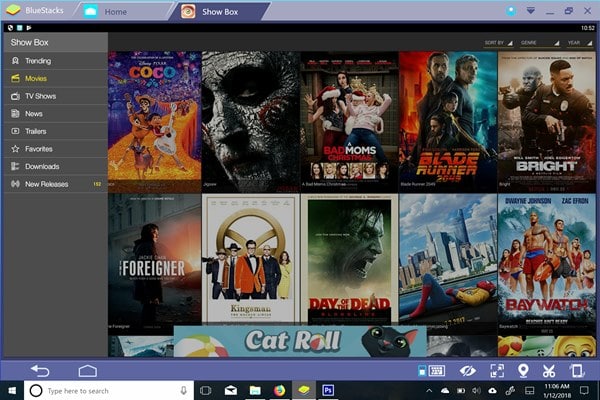Select Movies in the Show Box sidebar
This screenshot has height=400, width=600.
tap(56, 78)
